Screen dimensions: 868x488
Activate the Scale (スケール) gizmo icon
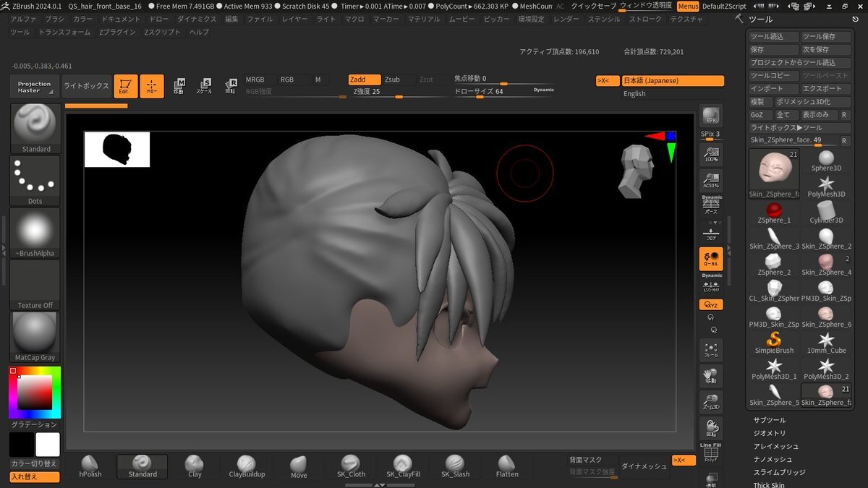[204, 86]
